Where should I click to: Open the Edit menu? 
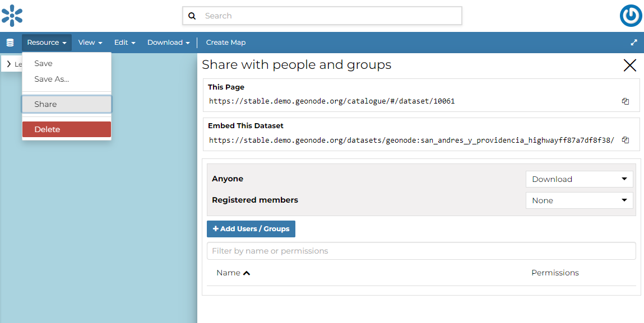(x=124, y=42)
